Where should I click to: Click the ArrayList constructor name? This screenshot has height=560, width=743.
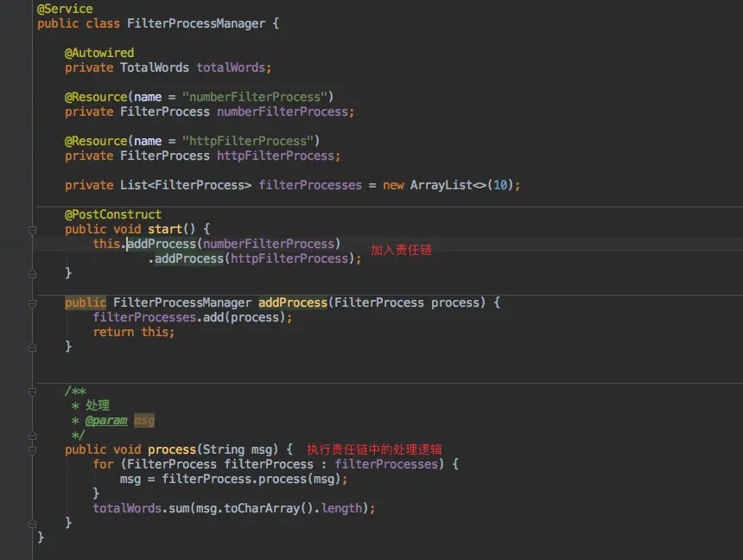(441, 185)
